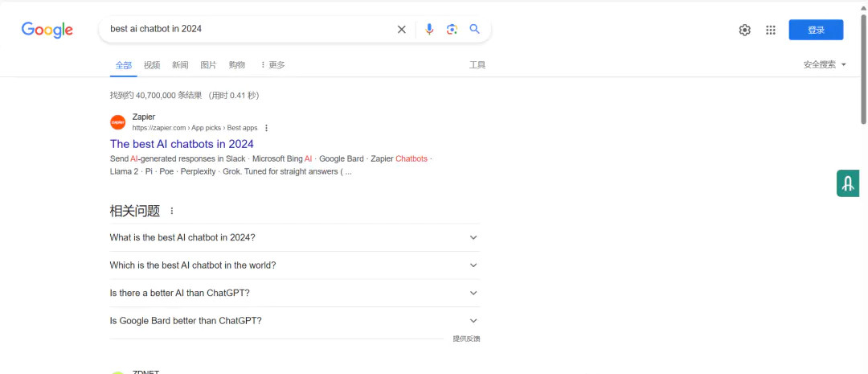Screen dimensions: 868x374
Task: Open more options for Zapier result
Action: 267,128
